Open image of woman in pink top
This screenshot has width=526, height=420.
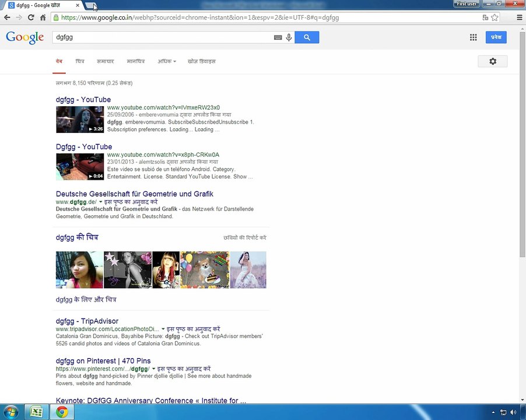(x=79, y=269)
